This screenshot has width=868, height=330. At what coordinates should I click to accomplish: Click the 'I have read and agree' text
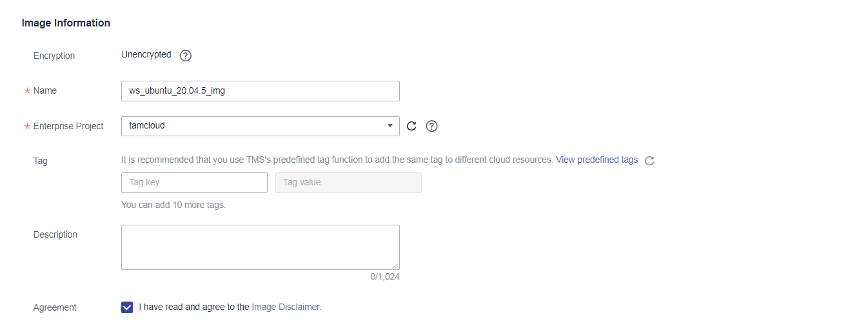click(x=193, y=307)
